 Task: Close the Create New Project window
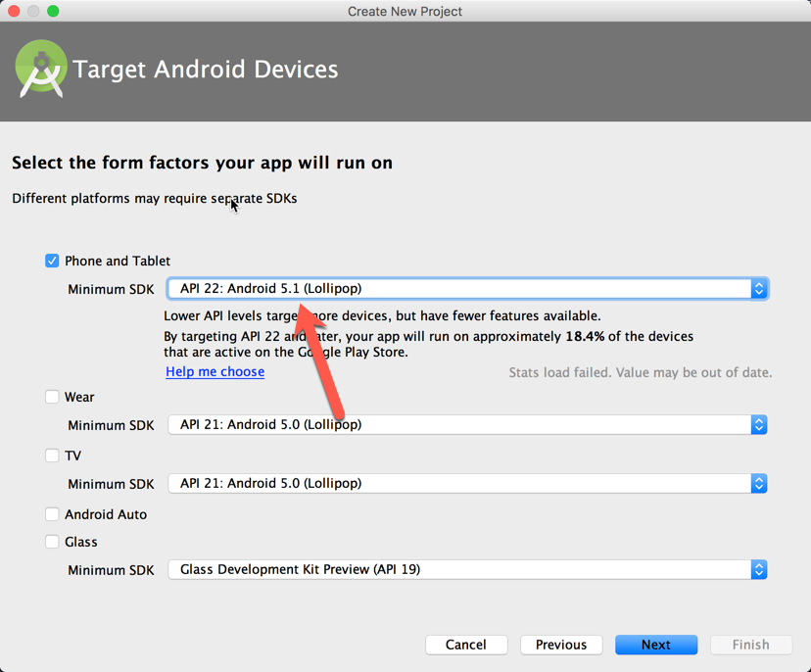click(x=14, y=11)
